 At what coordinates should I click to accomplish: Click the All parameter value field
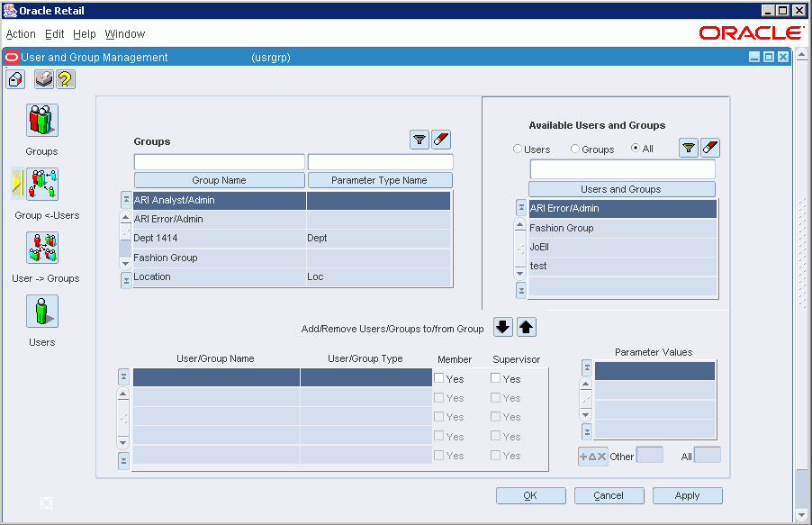(707, 455)
